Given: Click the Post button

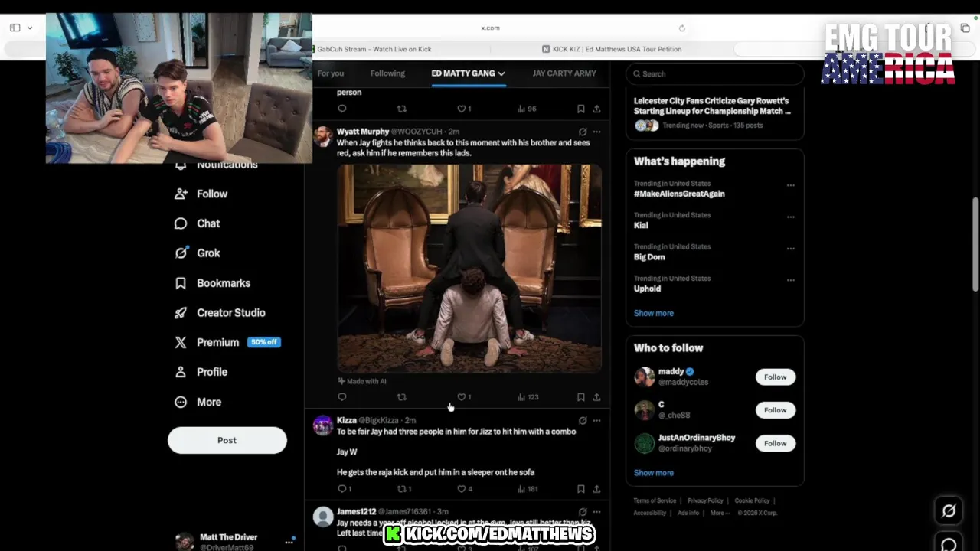Looking at the screenshot, I should pos(227,440).
